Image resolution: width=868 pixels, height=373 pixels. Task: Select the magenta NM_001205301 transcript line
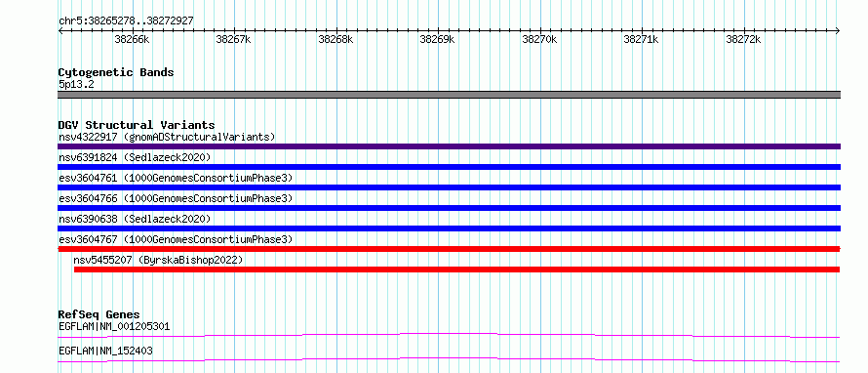(449, 335)
